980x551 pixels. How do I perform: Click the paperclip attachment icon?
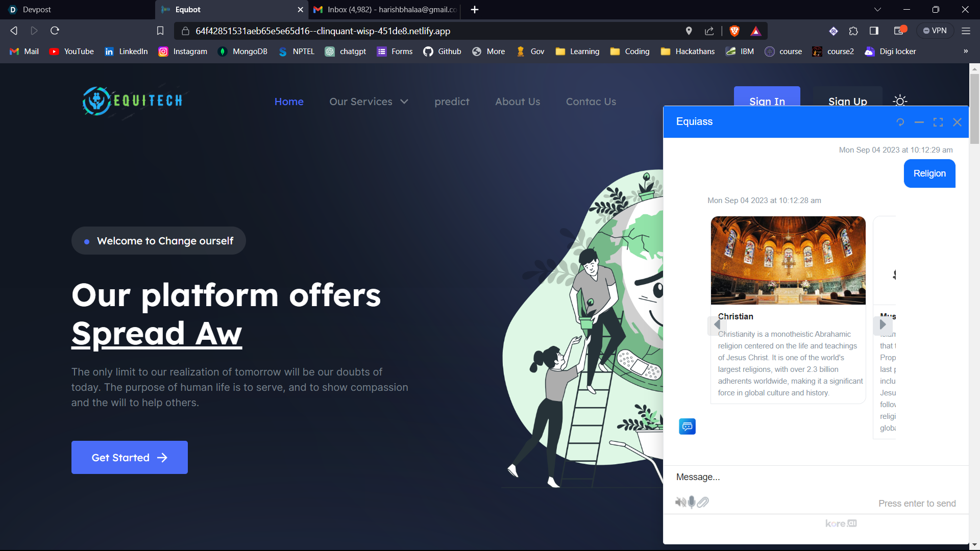(703, 503)
